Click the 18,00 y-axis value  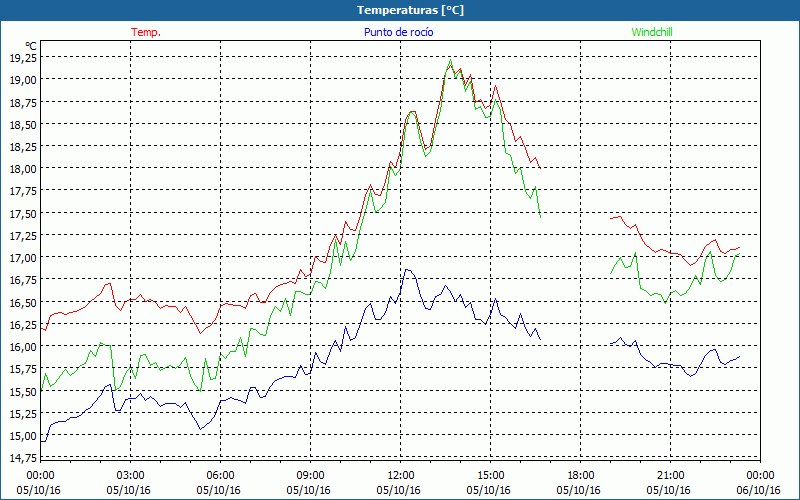23,168
